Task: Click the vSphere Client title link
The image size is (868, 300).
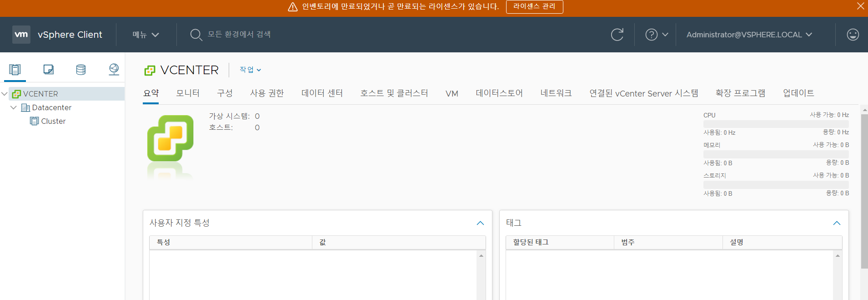Action: pos(70,35)
